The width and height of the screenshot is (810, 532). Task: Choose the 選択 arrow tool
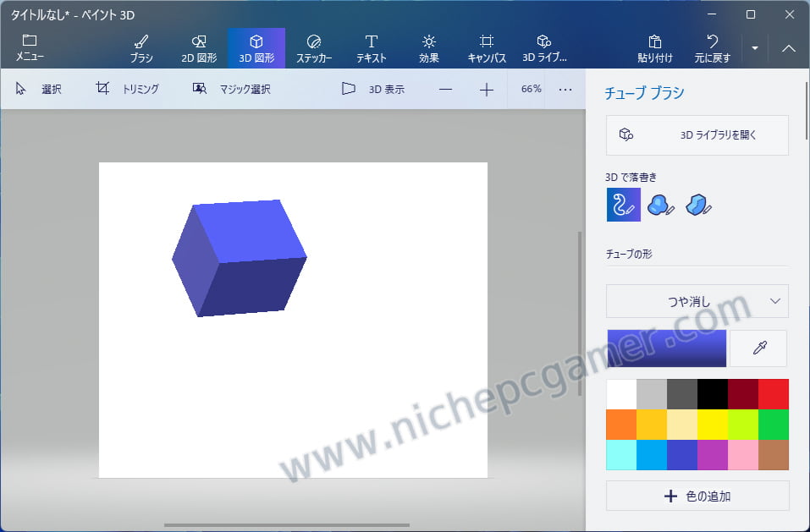click(x=38, y=89)
